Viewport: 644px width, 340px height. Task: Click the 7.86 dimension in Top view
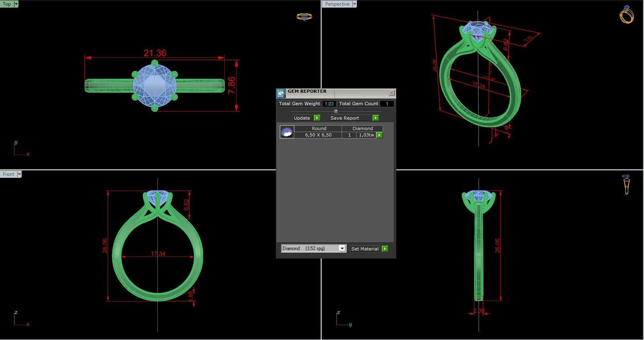pos(232,86)
